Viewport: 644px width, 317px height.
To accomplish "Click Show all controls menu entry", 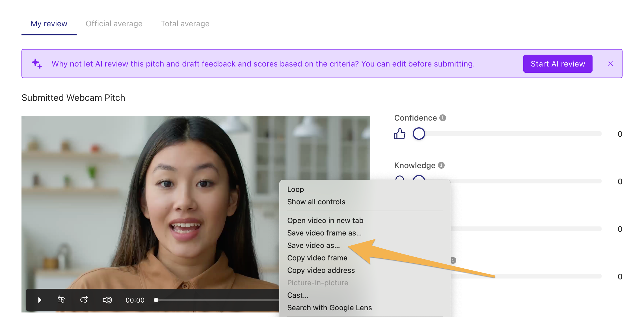I will [316, 202].
